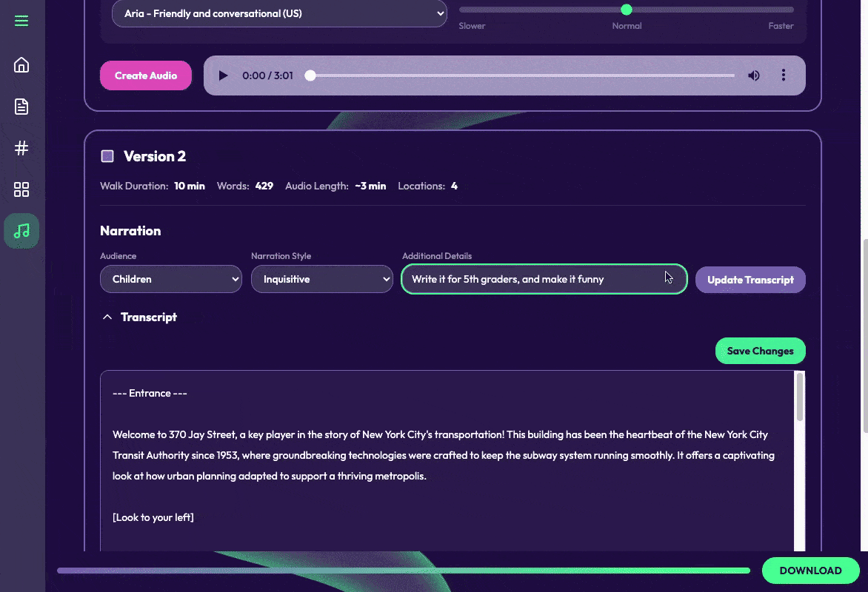The image size is (868, 592).
Task: Open the Audience dropdown showing Children
Action: 171,279
